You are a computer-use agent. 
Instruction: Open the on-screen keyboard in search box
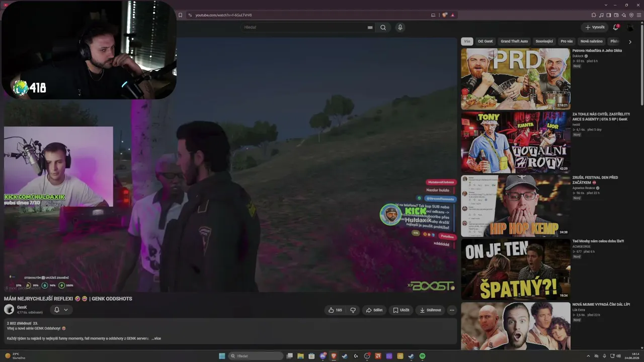[370, 27]
